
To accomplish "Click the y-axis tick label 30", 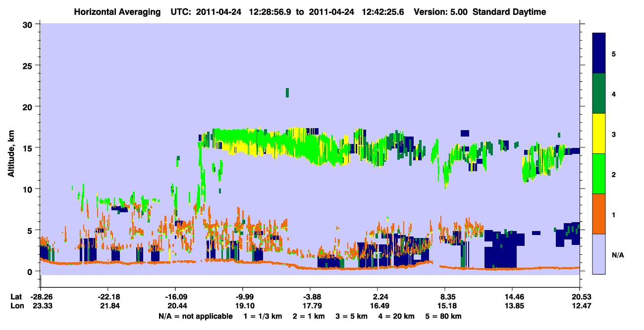I will pyautogui.click(x=28, y=24).
